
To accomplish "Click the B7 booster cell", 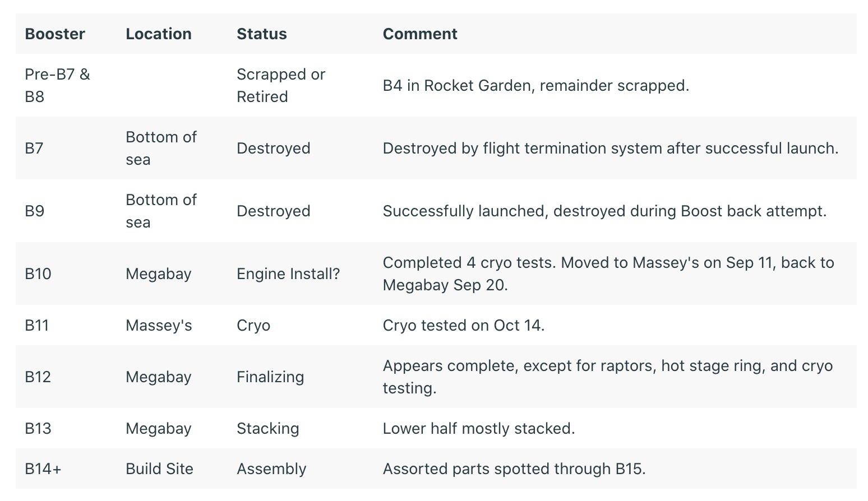I will tap(34, 149).
